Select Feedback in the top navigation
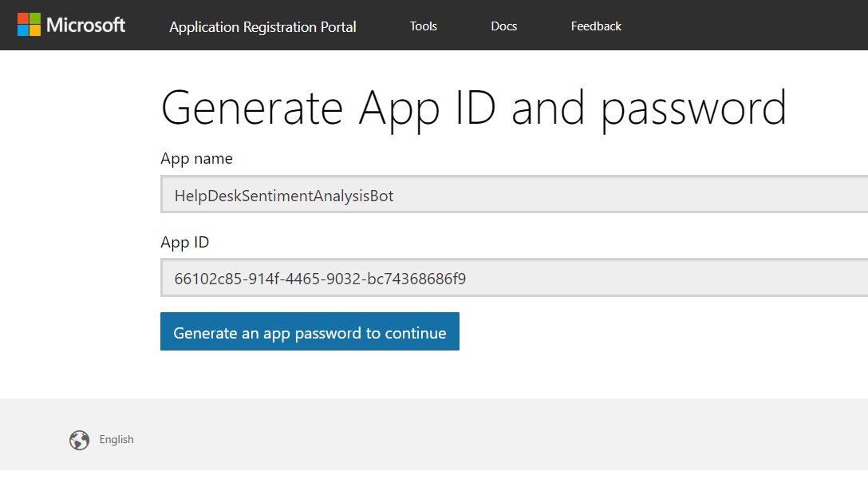The image size is (868, 503). (x=595, y=26)
